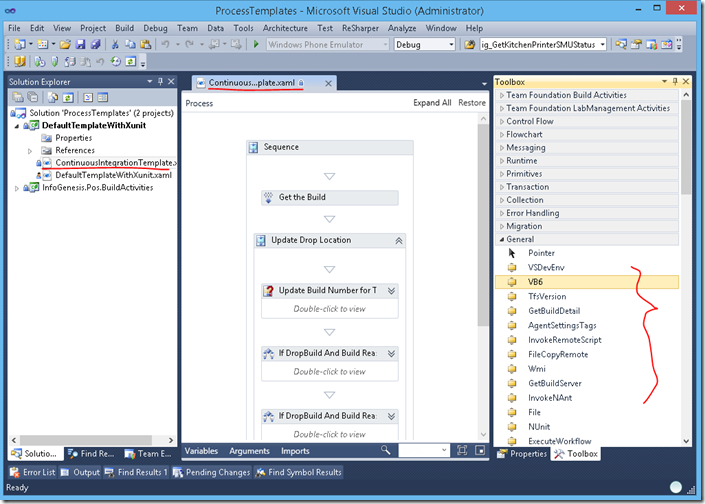Select the ContinuousIntegrationTemplate file in Solution Explorer
The height and width of the screenshot is (504, 705).
click(116, 163)
